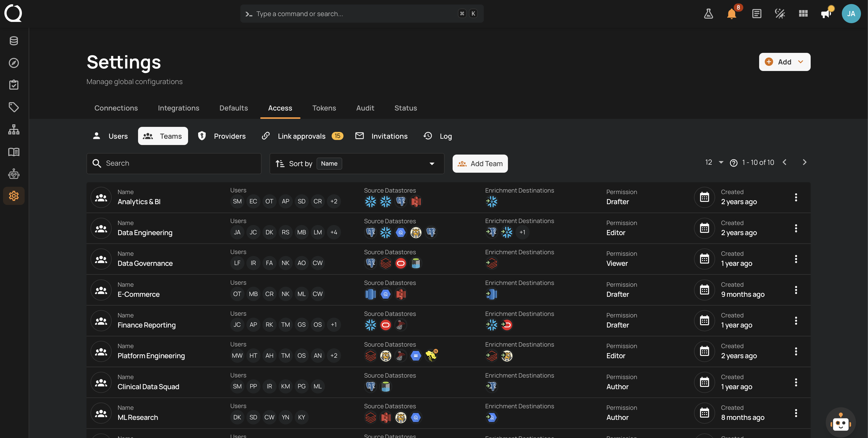Open the datastores sidebar icon
The height and width of the screenshot is (438, 868).
tap(14, 41)
